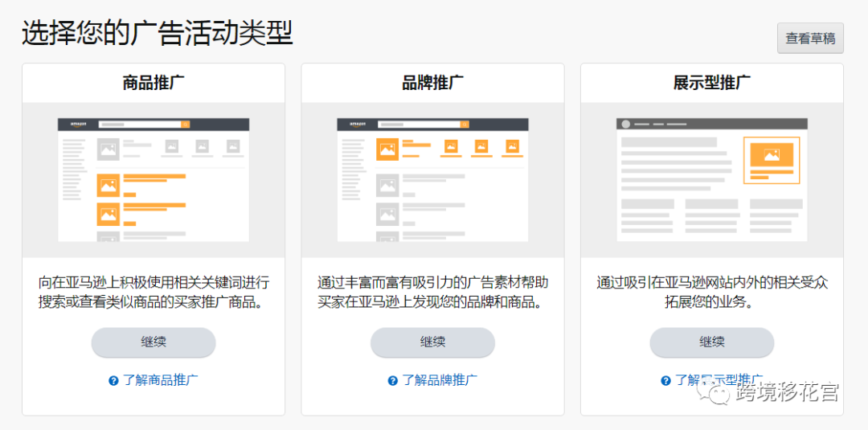
Task: Click the question mark icon beside 了解品牌推广
Action: [x=392, y=381]
